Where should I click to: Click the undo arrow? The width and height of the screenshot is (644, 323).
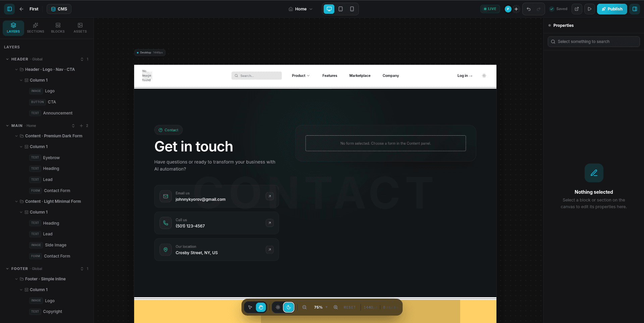(529, 9)
